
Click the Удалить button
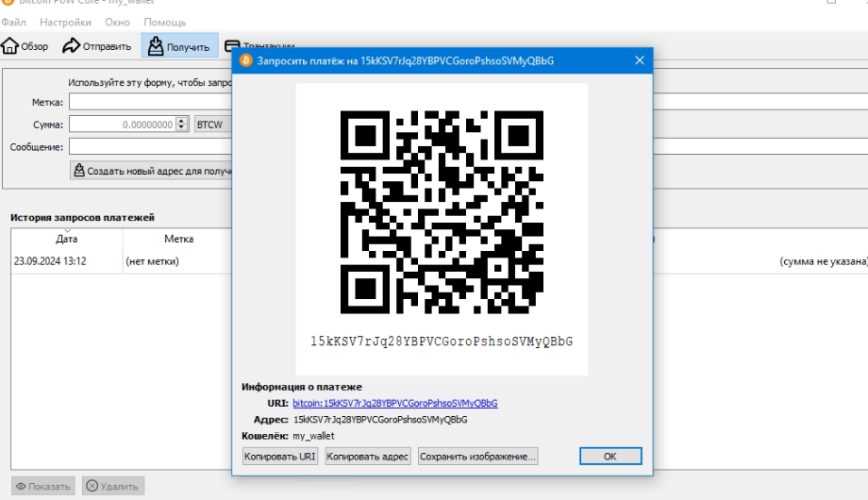[x=113, y=486]
